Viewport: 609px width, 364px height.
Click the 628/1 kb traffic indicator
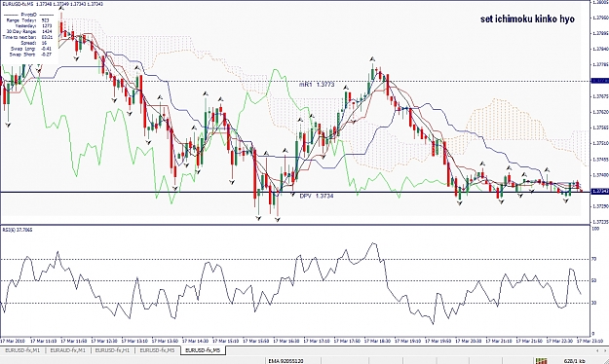pos(574,361)
